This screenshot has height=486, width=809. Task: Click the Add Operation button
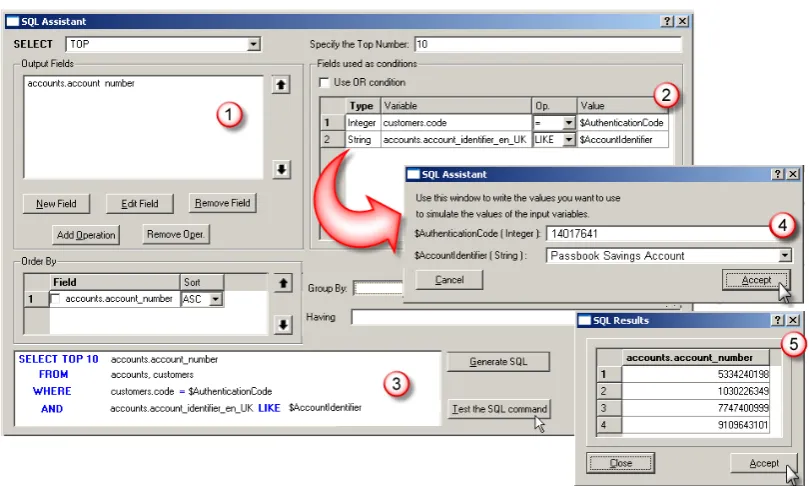click(x=86, y=235)
